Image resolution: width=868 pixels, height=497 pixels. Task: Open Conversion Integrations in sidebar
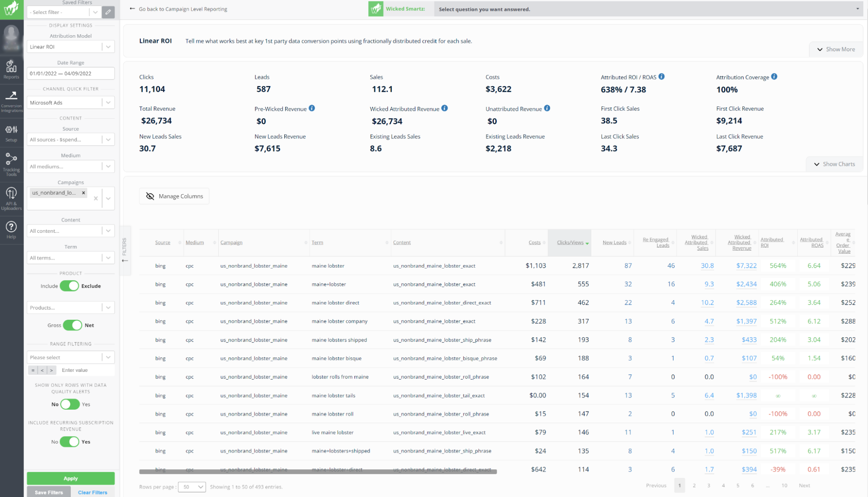click(11, 101)
